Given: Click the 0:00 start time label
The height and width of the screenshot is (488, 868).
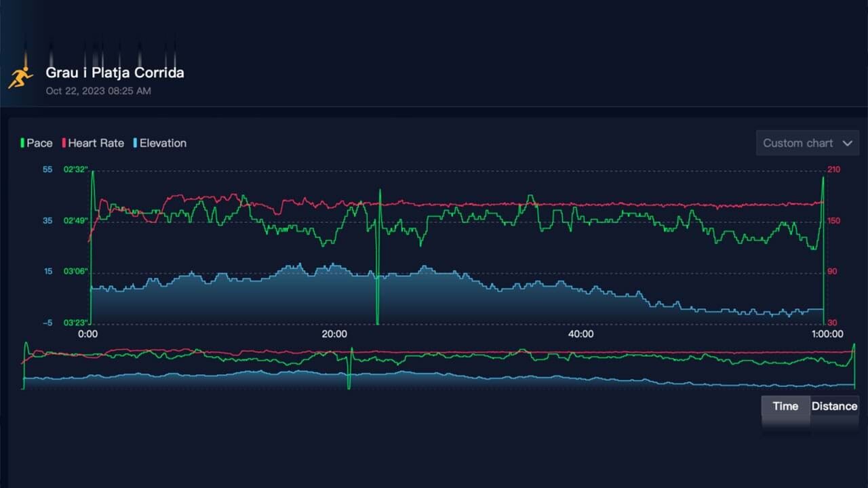Looking at the screenshot, I should click(x=88, y=334).
